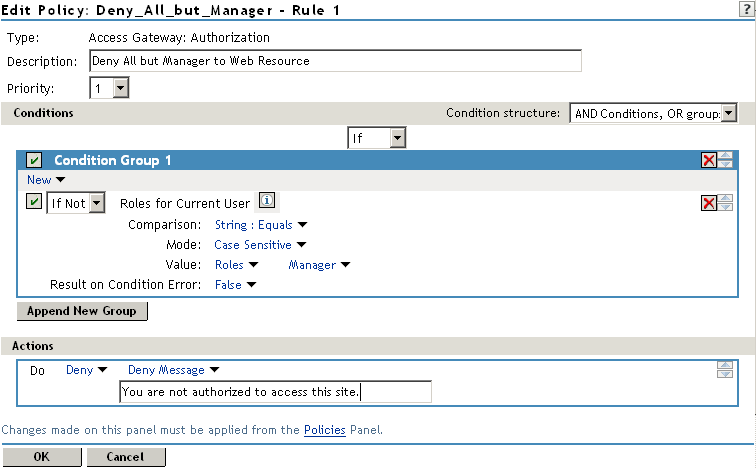
Task: Open the Deny Message dropdown
Action: [174, 370]
